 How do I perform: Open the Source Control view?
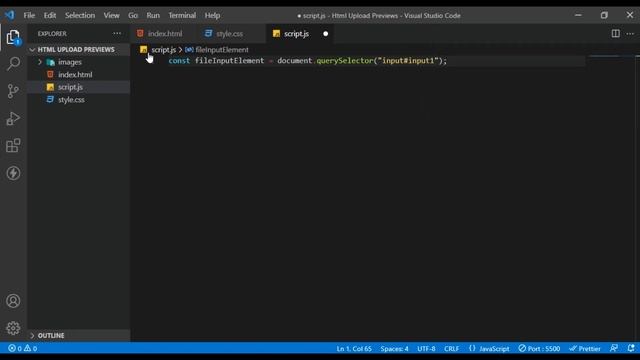(13, 91)
